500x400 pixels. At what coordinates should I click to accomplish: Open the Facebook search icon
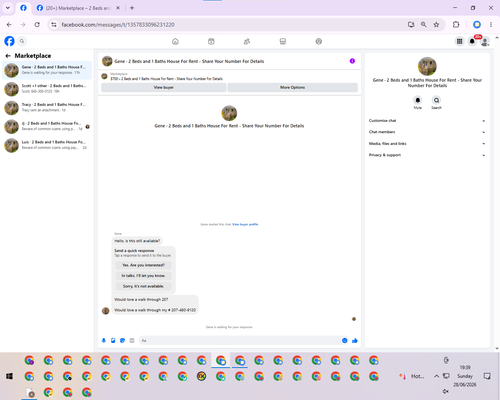coord(22,41)
